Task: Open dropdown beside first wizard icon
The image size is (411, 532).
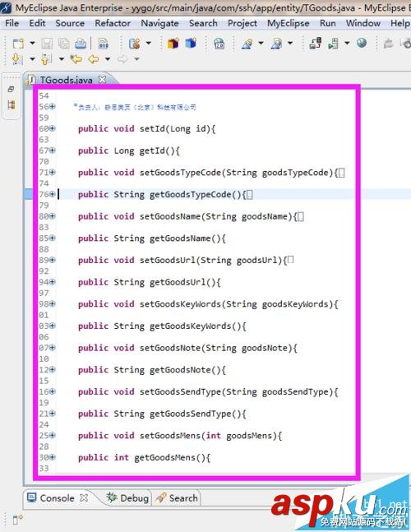Action: [261, 43]
